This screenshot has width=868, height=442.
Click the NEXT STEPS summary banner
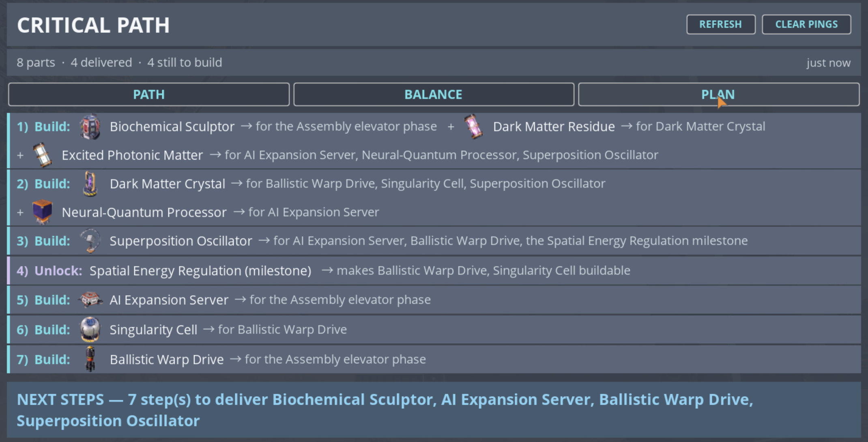434,410
